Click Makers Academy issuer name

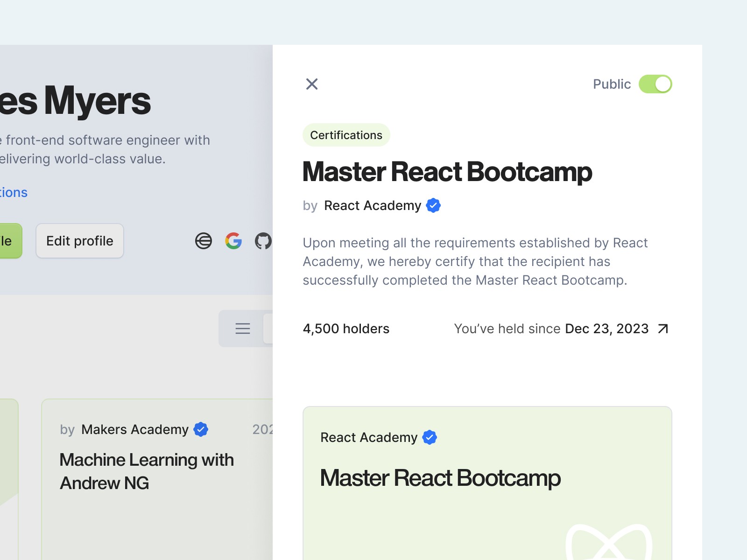click(135, 429)
